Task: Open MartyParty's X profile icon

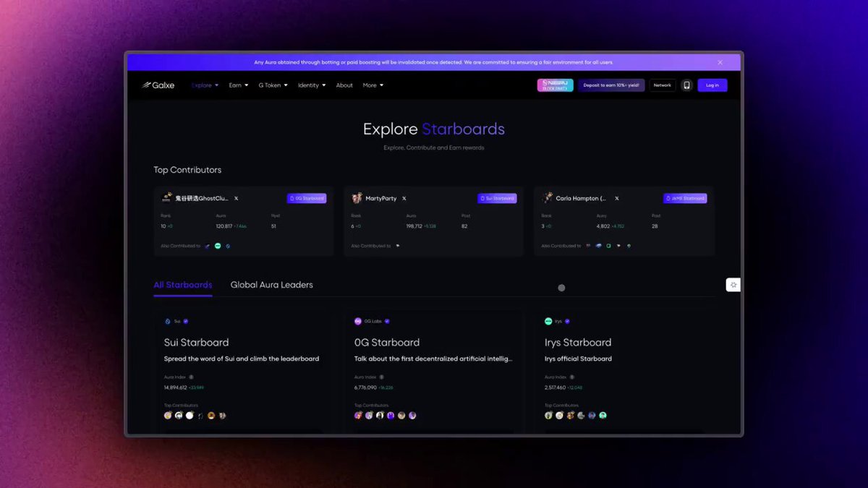Action: (404, 198)
